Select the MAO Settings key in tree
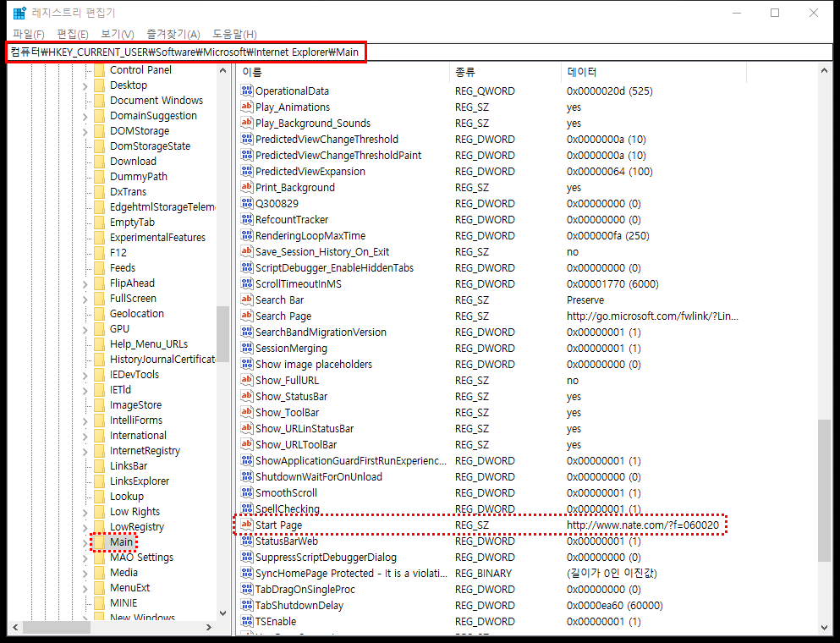The width and height of the screenshot is (840, 643). click(141, 558)
